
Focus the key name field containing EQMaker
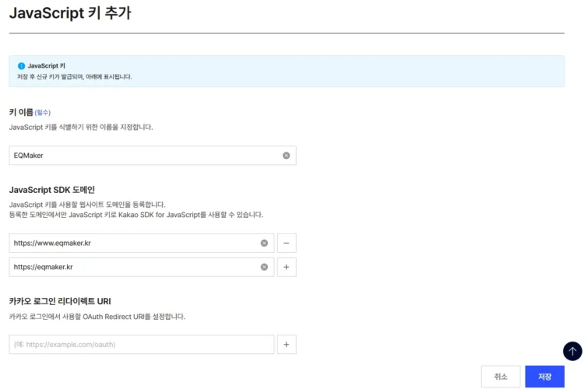point(153,156)
